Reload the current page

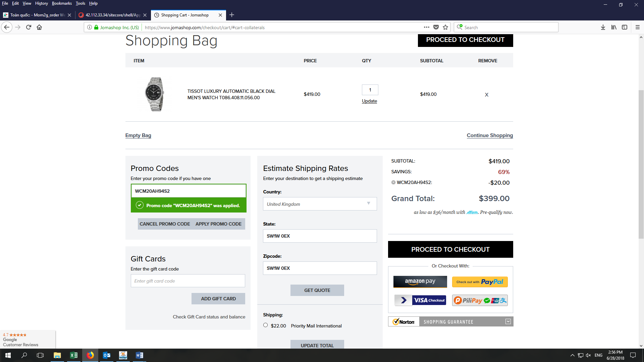coord(29,27)
